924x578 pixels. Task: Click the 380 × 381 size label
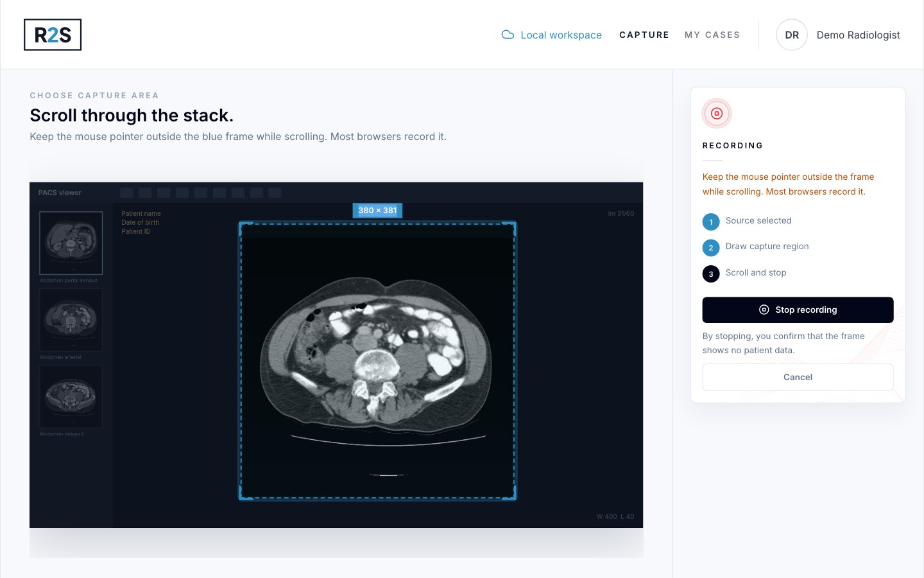pos(377,210)
